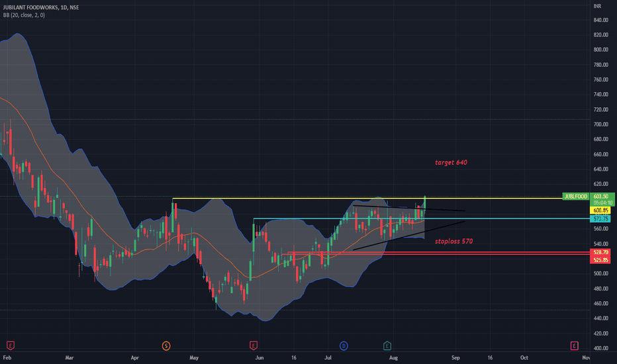This screenshot has height=364, width=617.
Task: Click the Mar label on time axis
Action: (70, 357)
